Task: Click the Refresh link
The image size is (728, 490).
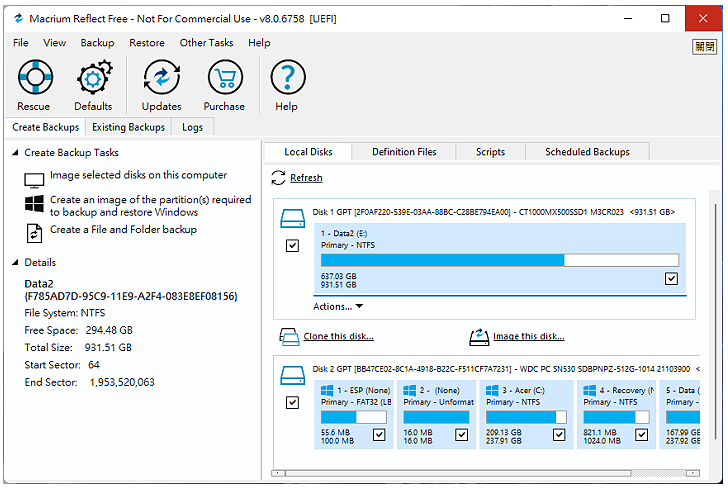Action: (x=306, y=178)
